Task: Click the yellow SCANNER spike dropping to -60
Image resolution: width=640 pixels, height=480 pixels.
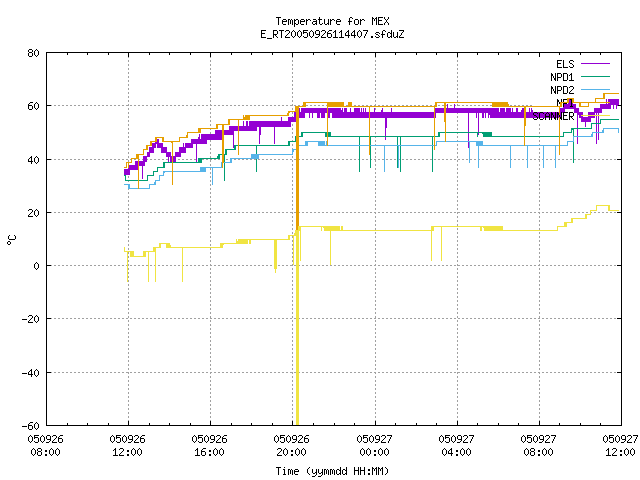Action: point(297,327)
